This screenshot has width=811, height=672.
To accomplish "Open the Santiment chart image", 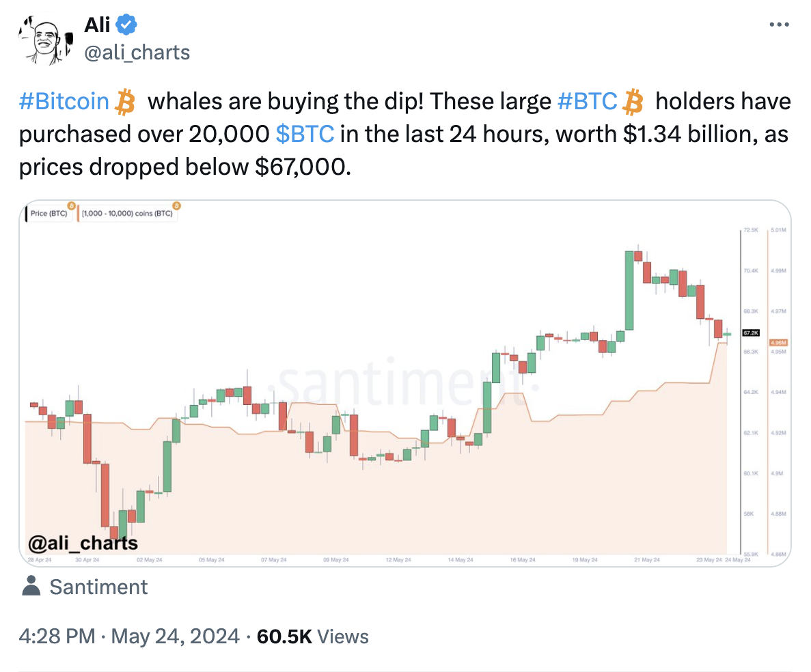I will 405,383.
